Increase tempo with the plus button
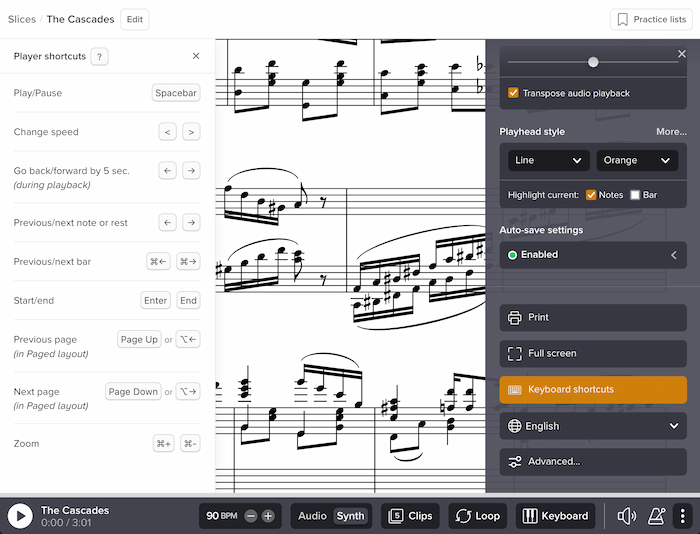 pyautogui.click(x=268, y=516)
